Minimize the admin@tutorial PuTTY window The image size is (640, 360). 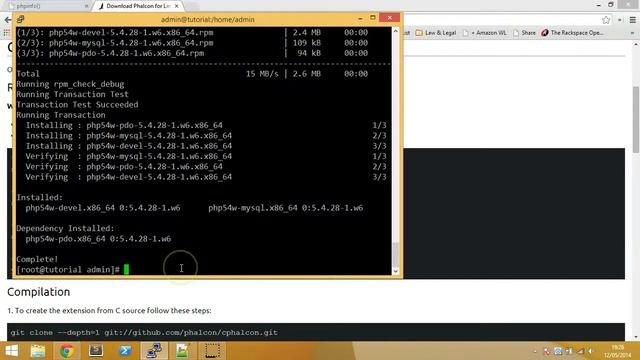(360, 18)
